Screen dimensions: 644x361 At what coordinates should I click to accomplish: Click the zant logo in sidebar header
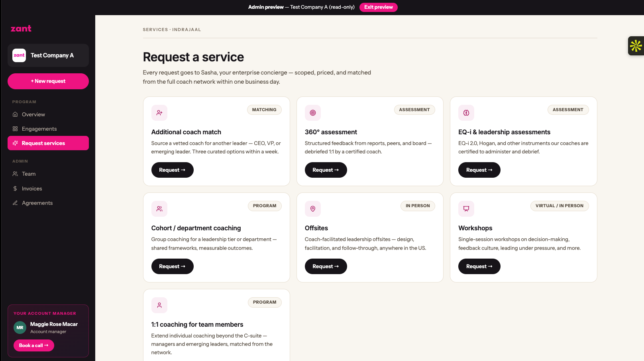(x=21, y=29)
